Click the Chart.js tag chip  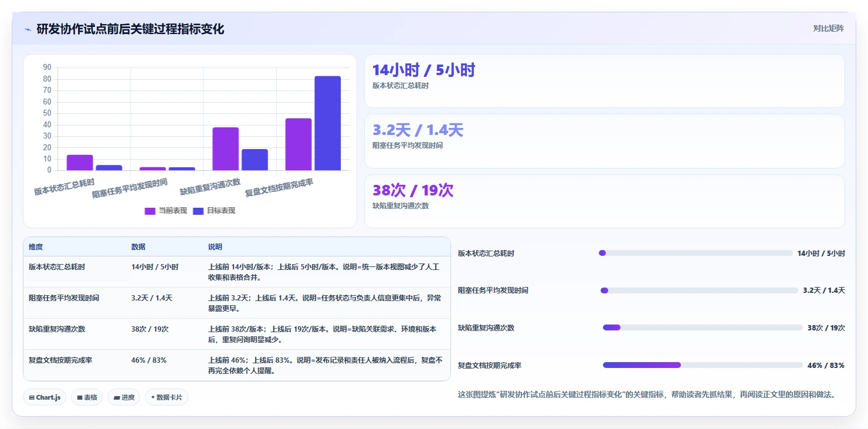[45, 397]
